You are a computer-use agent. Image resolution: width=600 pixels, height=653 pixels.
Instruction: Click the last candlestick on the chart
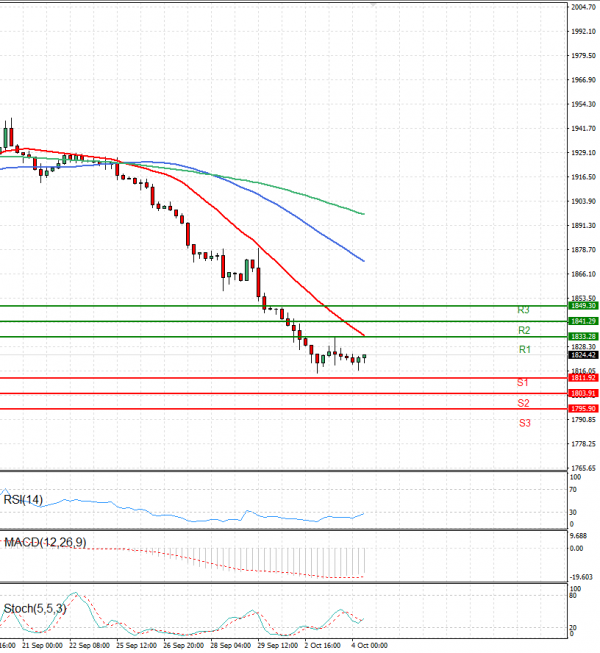pyautogui.click(x=364, y=356)
